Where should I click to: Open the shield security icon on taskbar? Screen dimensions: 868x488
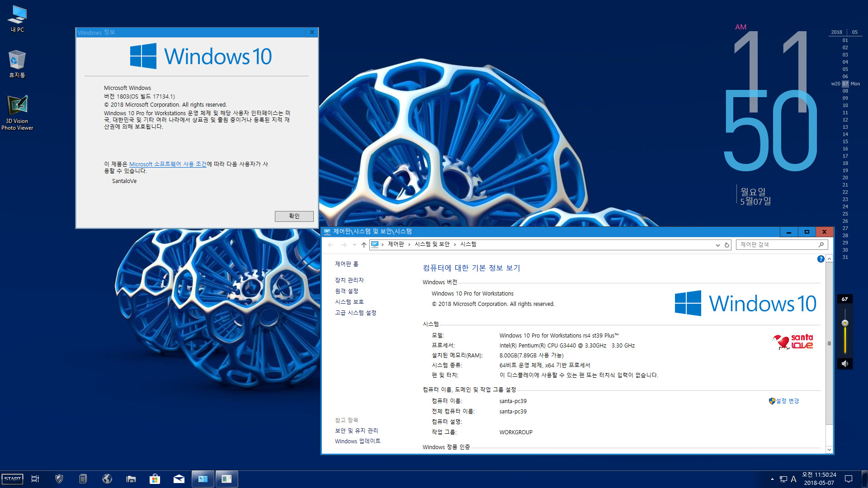click(x=59, y=479)
